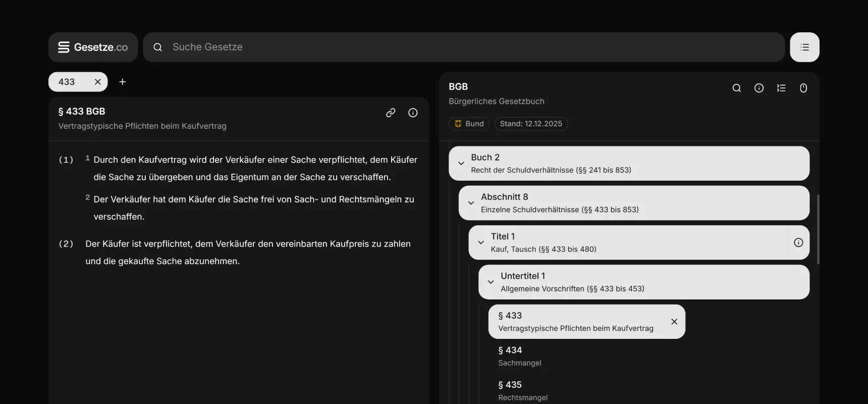
Task: Collapse Untertitel 1 Allgemeine Vorschriften
Action: [x=491, y=282]
